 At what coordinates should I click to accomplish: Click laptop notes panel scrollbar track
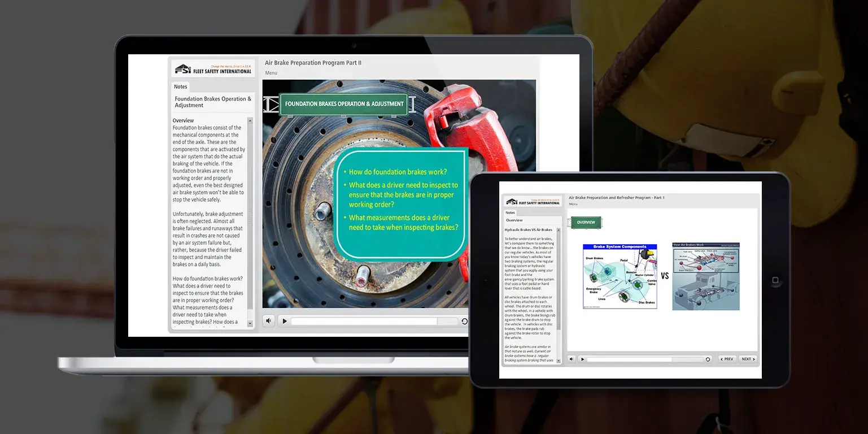pyautogui.click(x=250, y=222)
